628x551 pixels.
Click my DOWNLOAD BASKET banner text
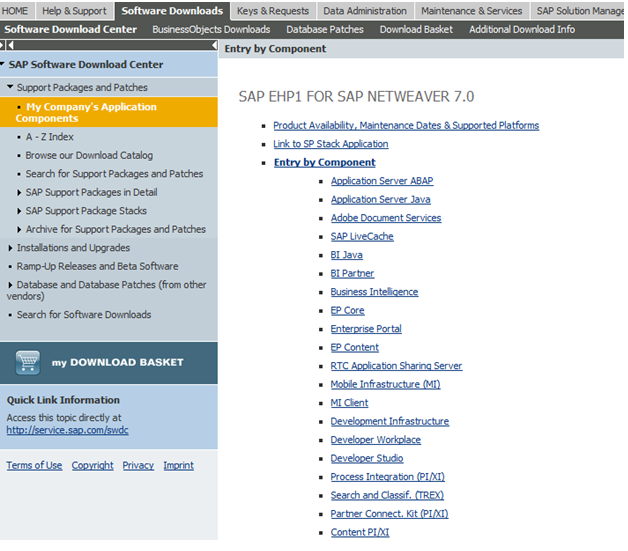[x=117, y=362]
